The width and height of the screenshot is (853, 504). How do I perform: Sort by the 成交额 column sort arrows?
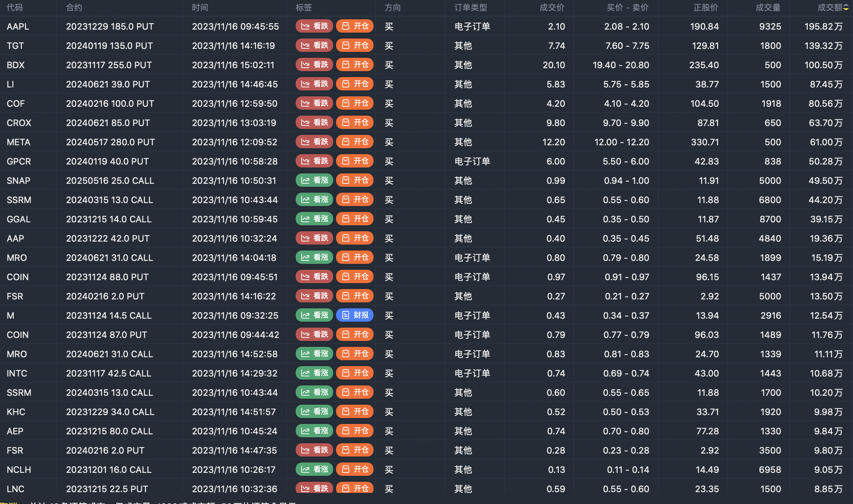846,8
